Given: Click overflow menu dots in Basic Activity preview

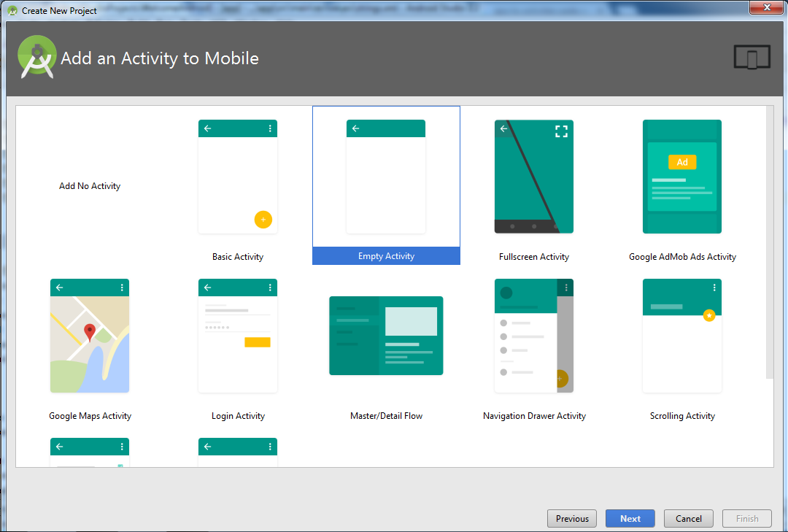Looking at the screenshot, I should 270,128.
